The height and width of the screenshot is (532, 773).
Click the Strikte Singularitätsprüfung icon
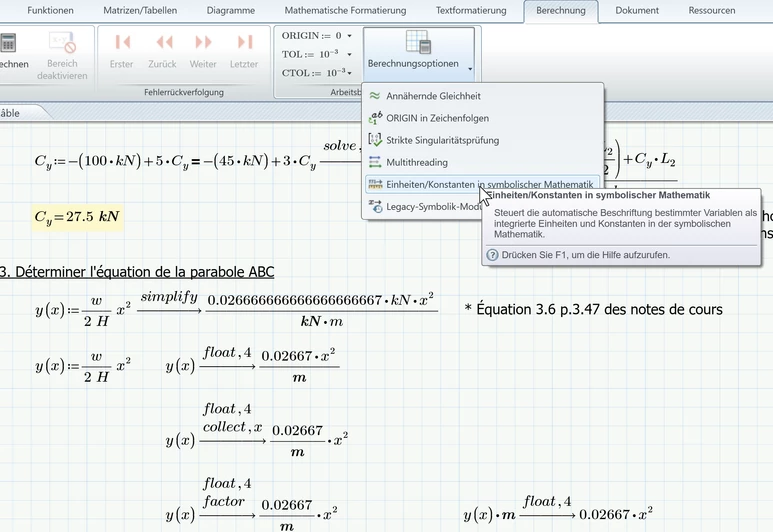pyautogui.click(x=375, y=140)
